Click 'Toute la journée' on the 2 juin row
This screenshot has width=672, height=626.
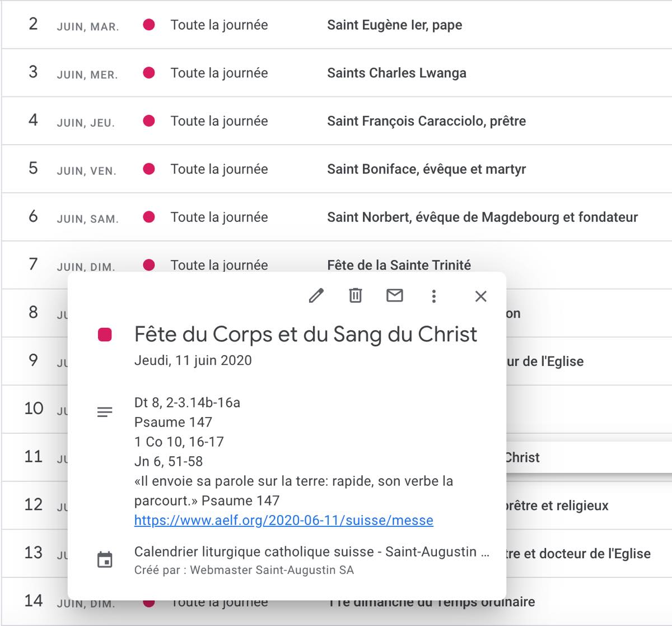click(219, 25)
